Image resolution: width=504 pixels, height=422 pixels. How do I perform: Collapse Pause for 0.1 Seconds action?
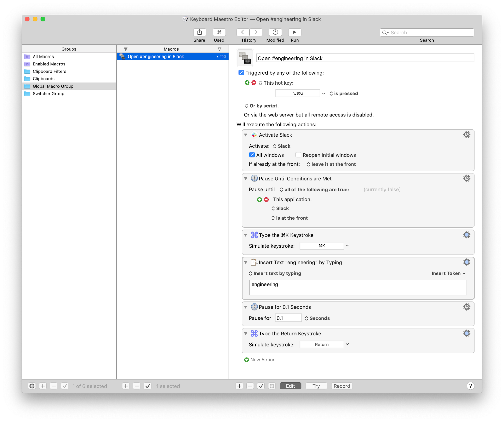coord(246,307)
